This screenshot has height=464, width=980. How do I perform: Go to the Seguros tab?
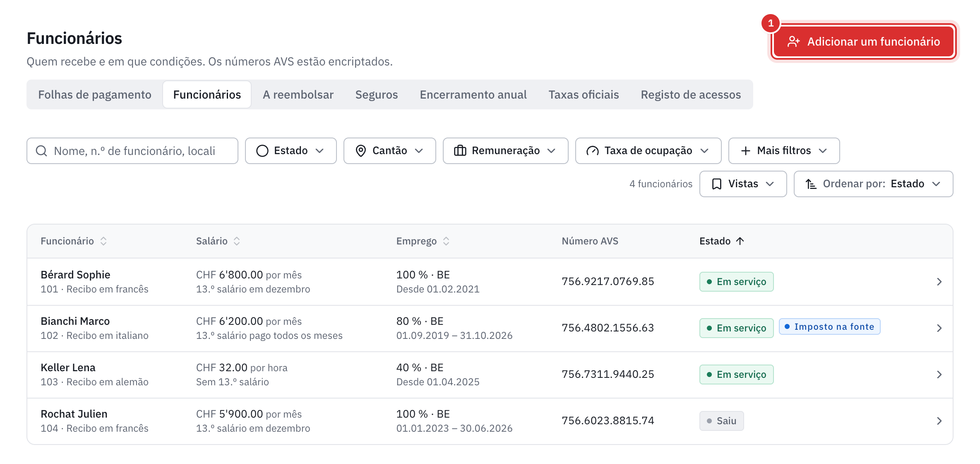pyautogui.click(x=377, y=94)
